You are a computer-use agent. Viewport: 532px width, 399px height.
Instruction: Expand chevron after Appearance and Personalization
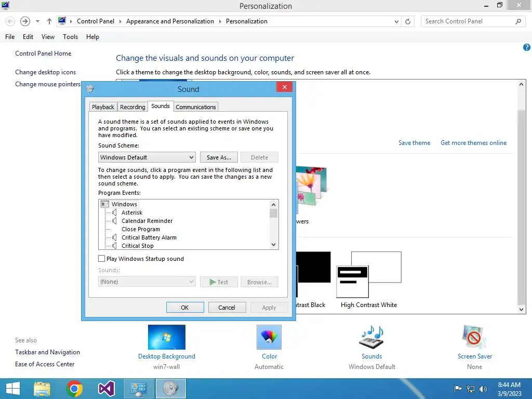coord(220,21)
